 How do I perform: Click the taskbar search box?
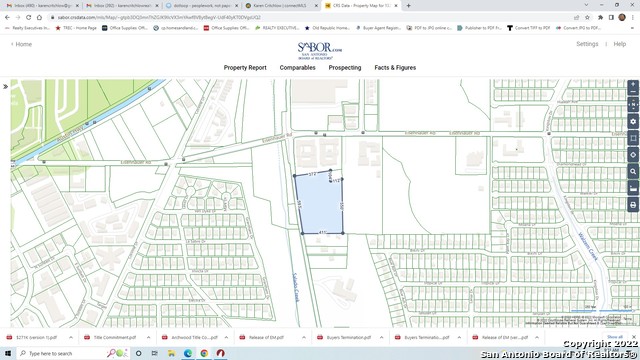coord(73,353)
